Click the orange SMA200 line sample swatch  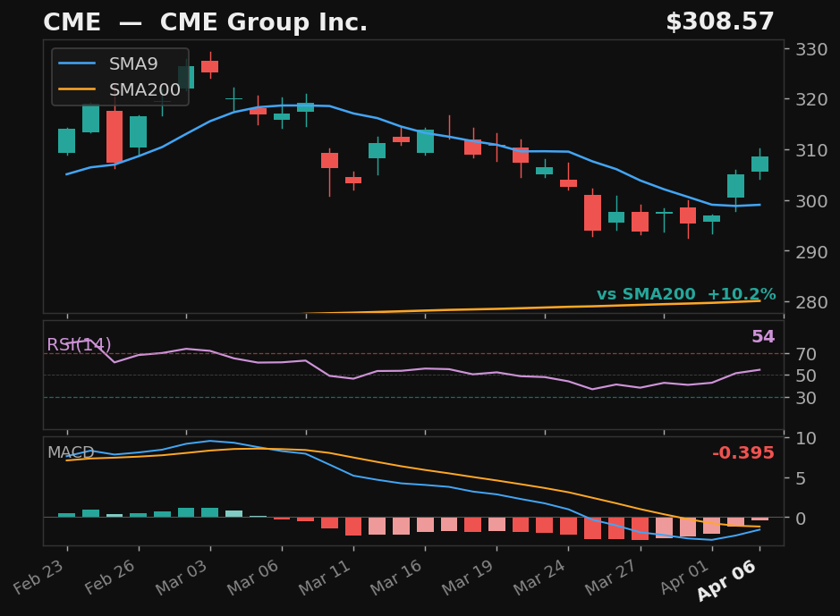[77, 89]
